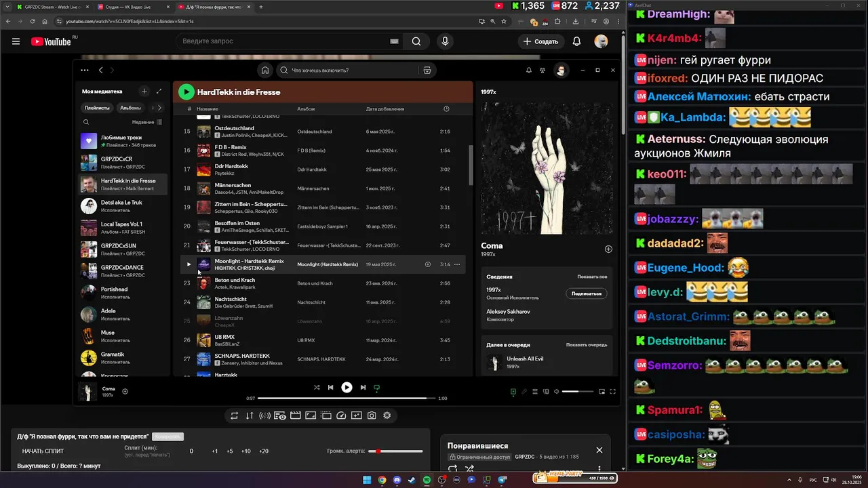Open YouTube notifications bell

576,41
